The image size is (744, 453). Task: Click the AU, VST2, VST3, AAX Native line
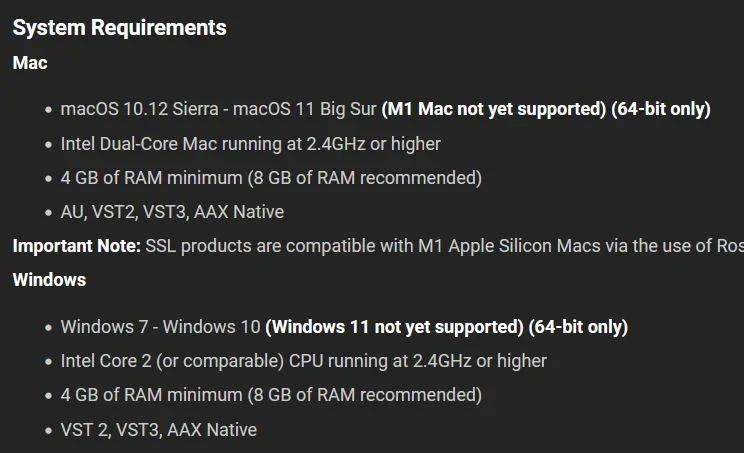[x=172, y=212]
